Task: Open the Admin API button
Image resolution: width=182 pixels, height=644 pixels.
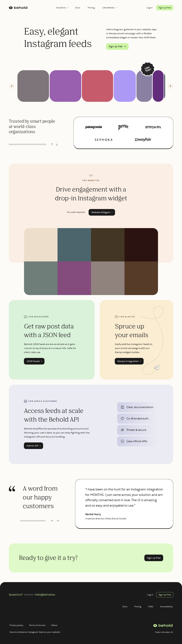Action: click(33, 445)
